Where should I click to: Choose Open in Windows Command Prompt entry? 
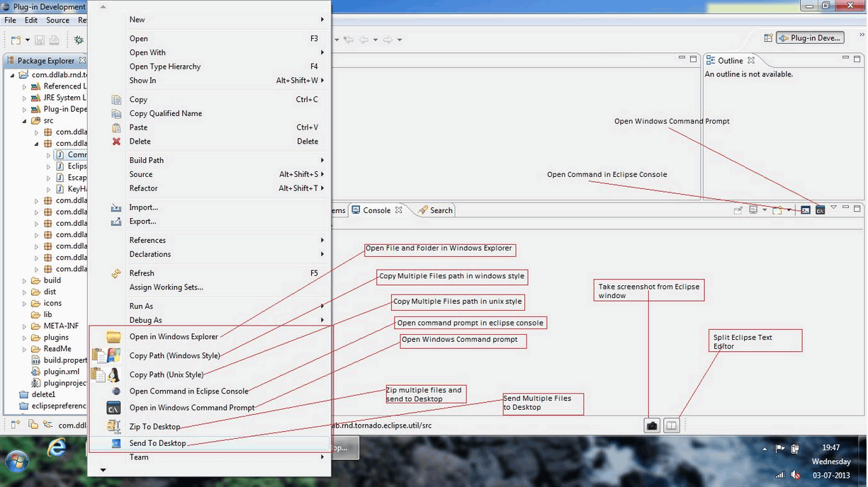[210, 408]
